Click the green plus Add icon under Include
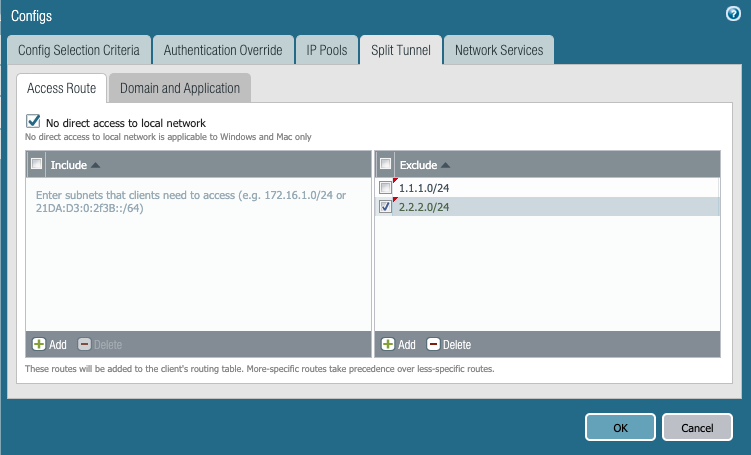 pyautogui.click(x=39, y=344)
